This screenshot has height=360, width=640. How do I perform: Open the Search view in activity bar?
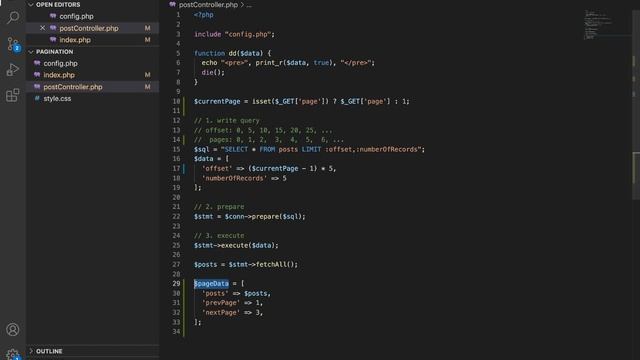click(x=13, y=17)
